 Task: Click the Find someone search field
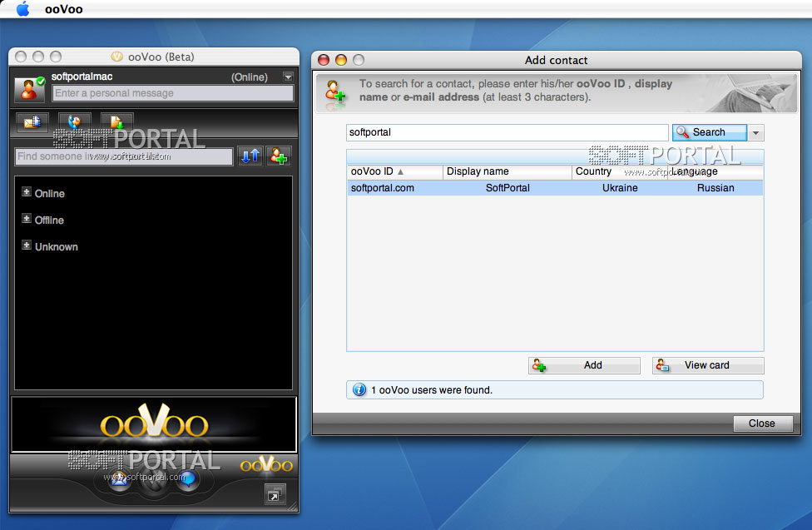click(124, 156)
